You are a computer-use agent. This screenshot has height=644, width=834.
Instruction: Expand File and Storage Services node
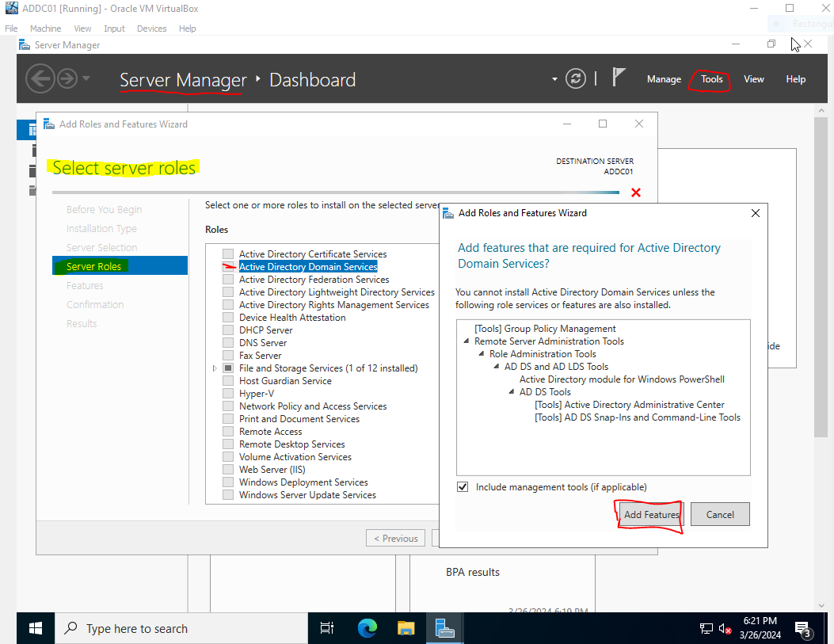pos(215,368)
